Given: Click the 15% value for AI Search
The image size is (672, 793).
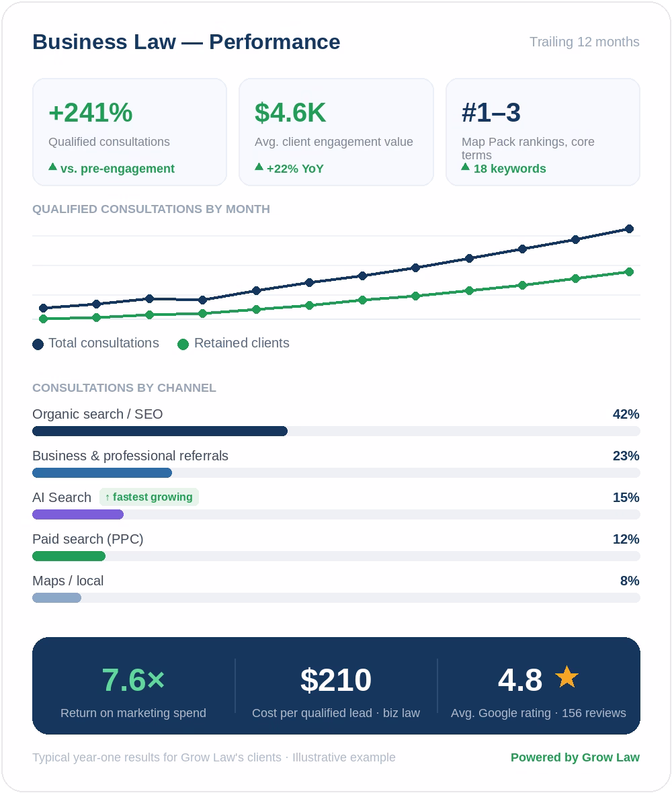Looking at the screenshot, I should point(626,498).
